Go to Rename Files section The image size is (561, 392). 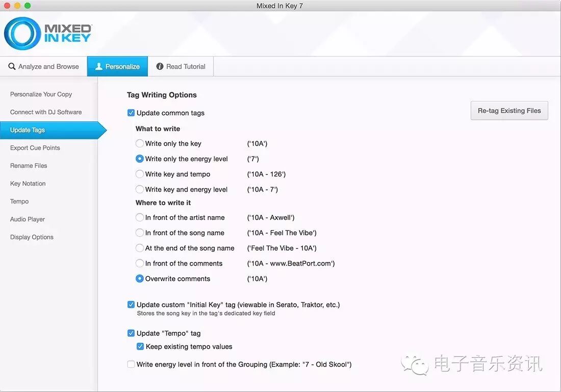[29, 166]
